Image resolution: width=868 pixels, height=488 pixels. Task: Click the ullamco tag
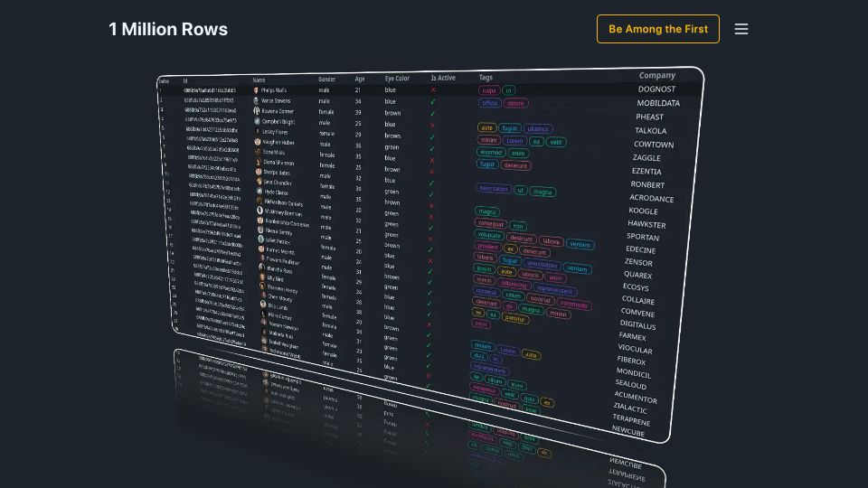coord(537,129)
